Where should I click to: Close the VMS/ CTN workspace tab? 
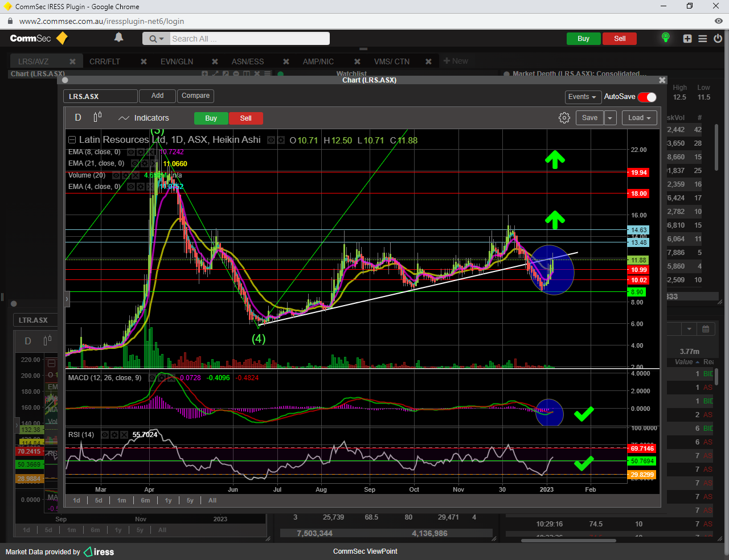coord(428,61)
